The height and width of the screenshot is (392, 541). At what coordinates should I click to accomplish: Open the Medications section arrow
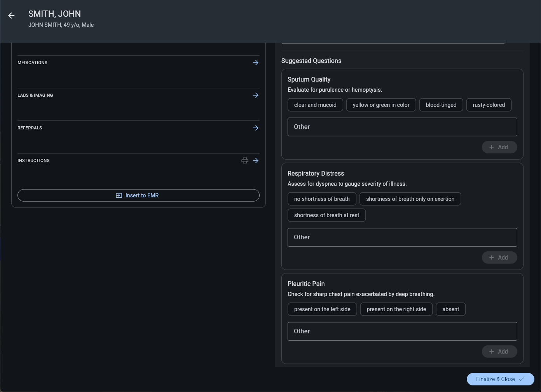[256, 63]
